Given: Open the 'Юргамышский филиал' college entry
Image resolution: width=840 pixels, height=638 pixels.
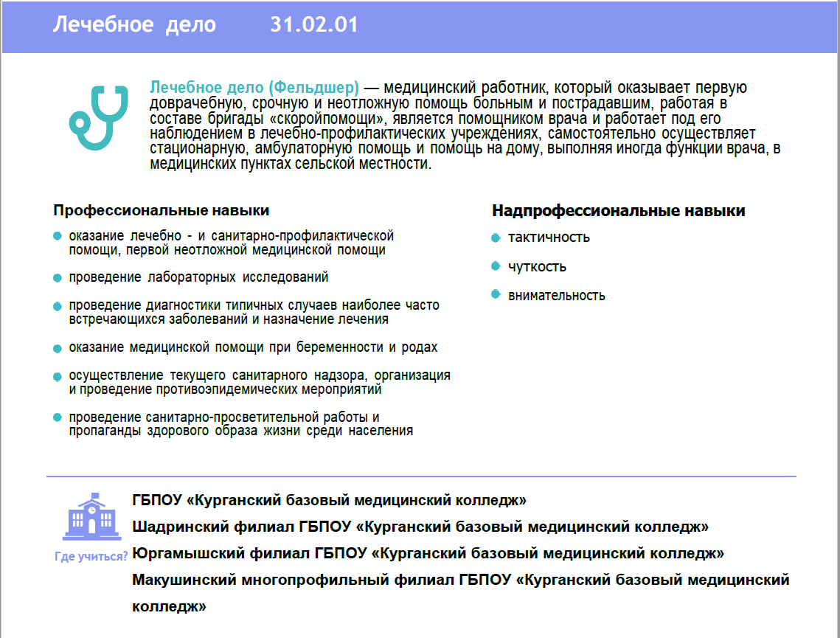Looking at the screenshot, I should pyautogui.click(x=428, y=553).
